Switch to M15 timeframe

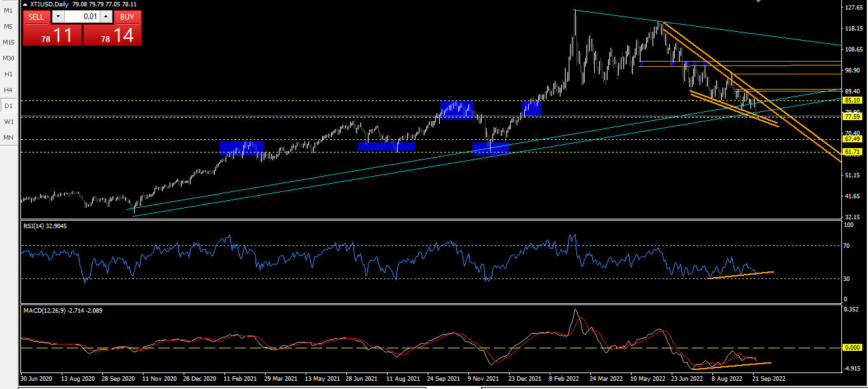tap(8, 43)
